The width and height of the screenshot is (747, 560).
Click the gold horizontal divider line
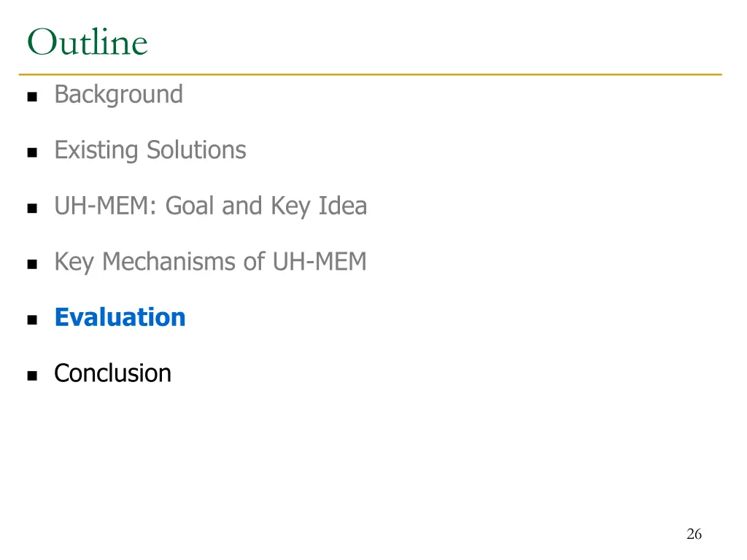click(x=370, y=74)
